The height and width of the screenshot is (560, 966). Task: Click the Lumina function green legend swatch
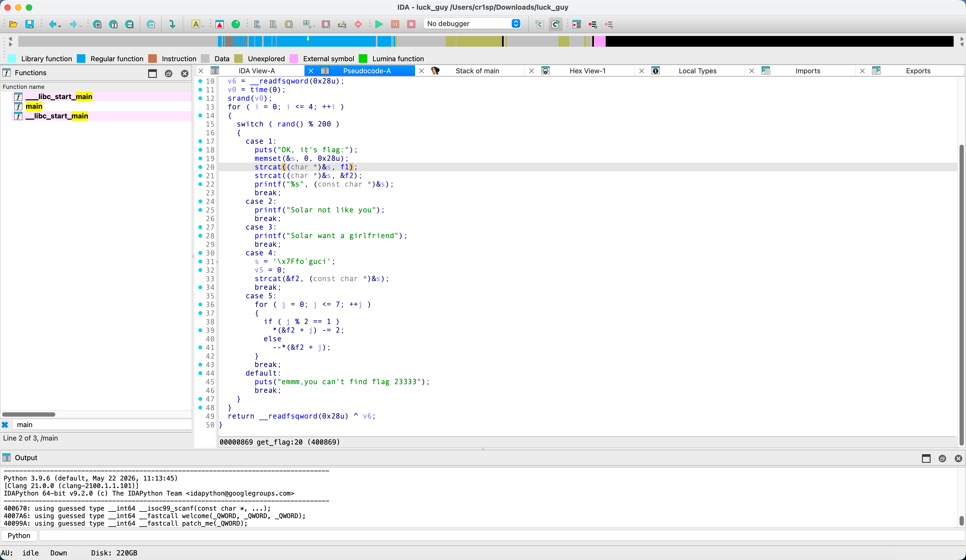pos(363,59)
